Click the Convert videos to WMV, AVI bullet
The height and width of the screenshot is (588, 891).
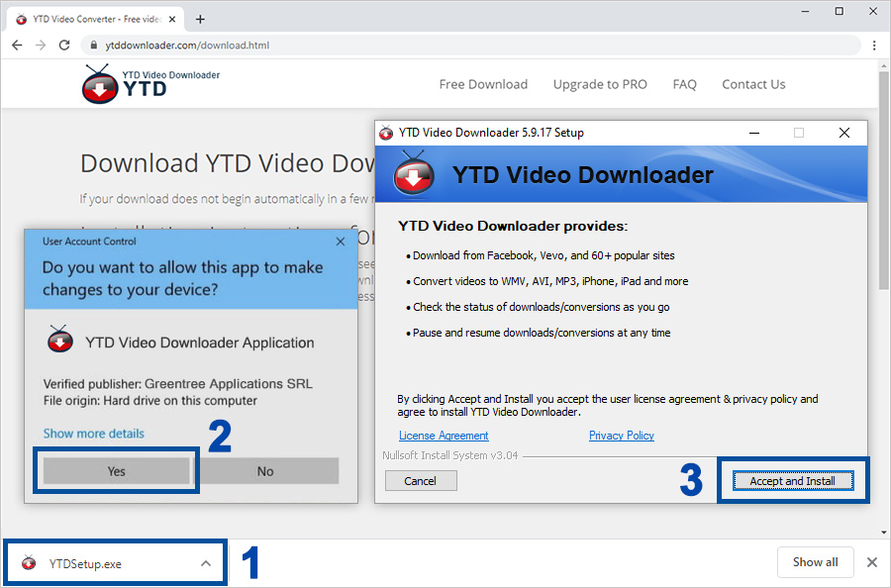pyautogui.click(x=547, y=281)
